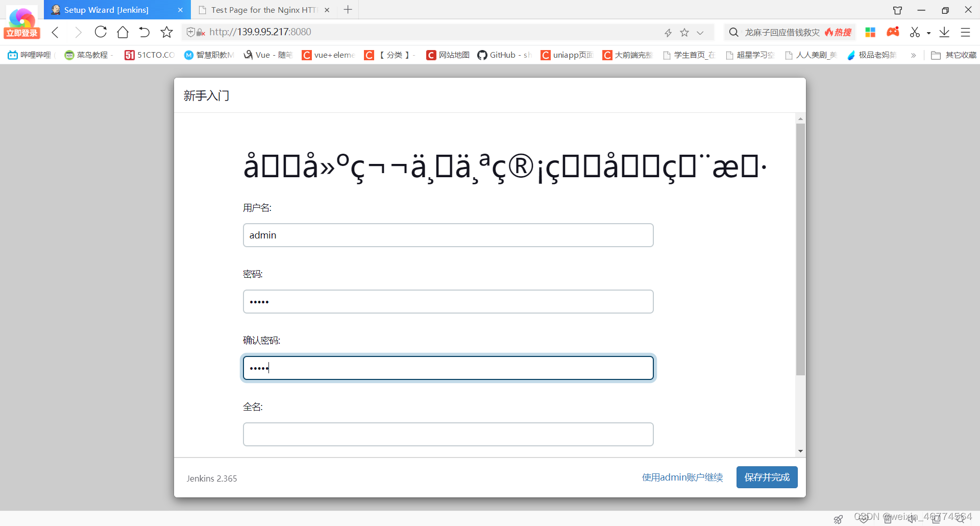Open a new tab with plus button
Viewport: 980px width, 526px height.
(x=348, y=9)
